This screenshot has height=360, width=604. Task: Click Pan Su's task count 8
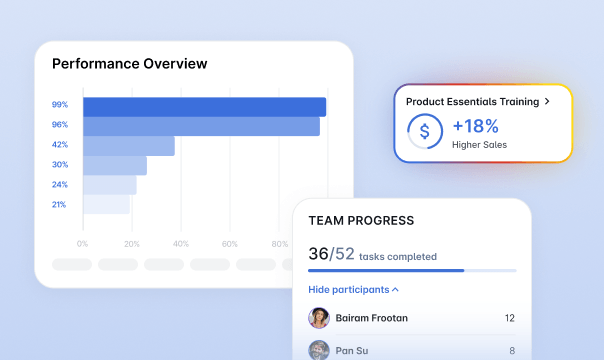(x=512, y=351)
